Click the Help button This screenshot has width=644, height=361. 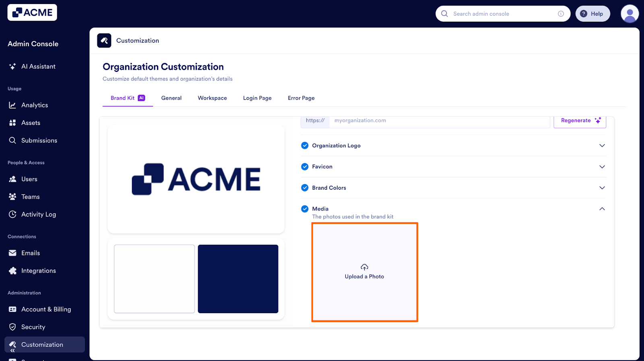[x=592, y=14]
